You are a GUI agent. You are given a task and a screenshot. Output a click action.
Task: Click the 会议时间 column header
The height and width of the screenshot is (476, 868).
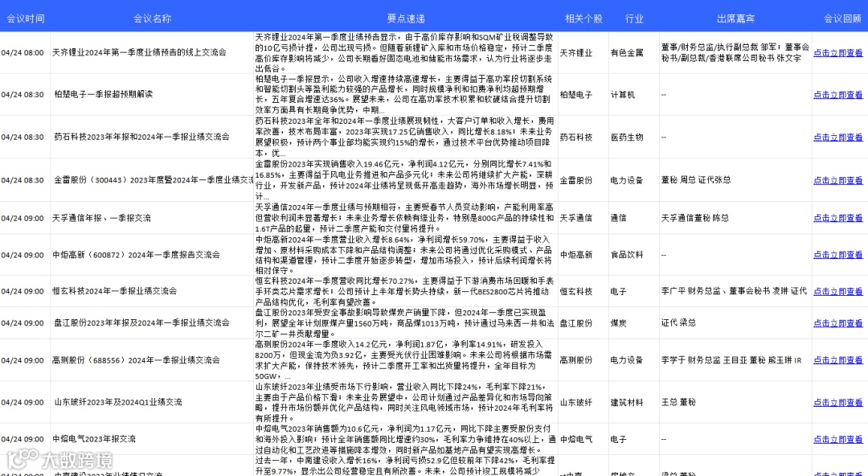pos(26,18)
